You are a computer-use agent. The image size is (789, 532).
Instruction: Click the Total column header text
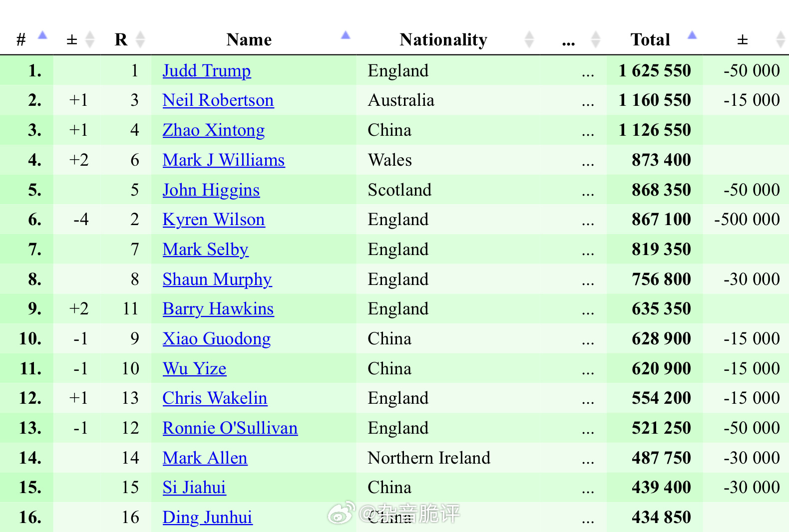point(650,39)
